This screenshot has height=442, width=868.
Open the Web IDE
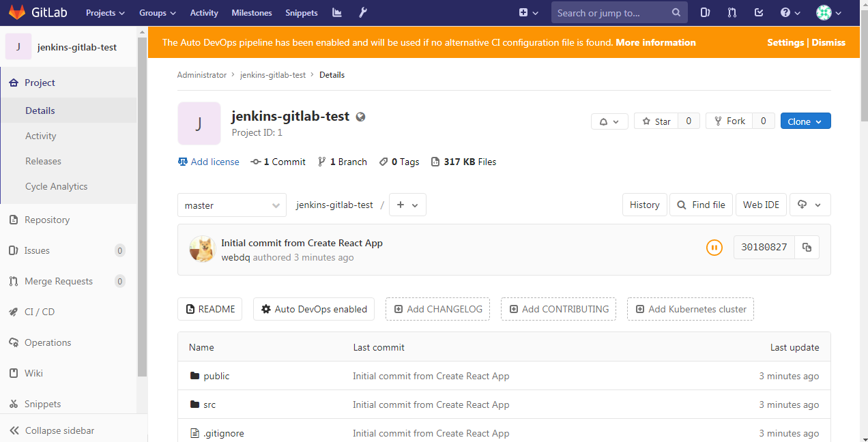[x=761, y=205]
